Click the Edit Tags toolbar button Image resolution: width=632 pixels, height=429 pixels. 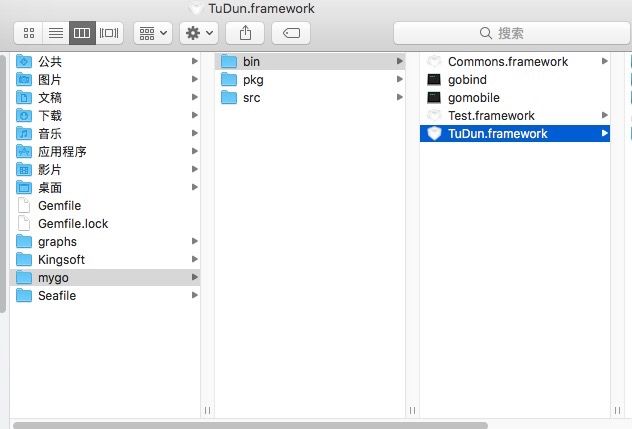pos(291,33)
